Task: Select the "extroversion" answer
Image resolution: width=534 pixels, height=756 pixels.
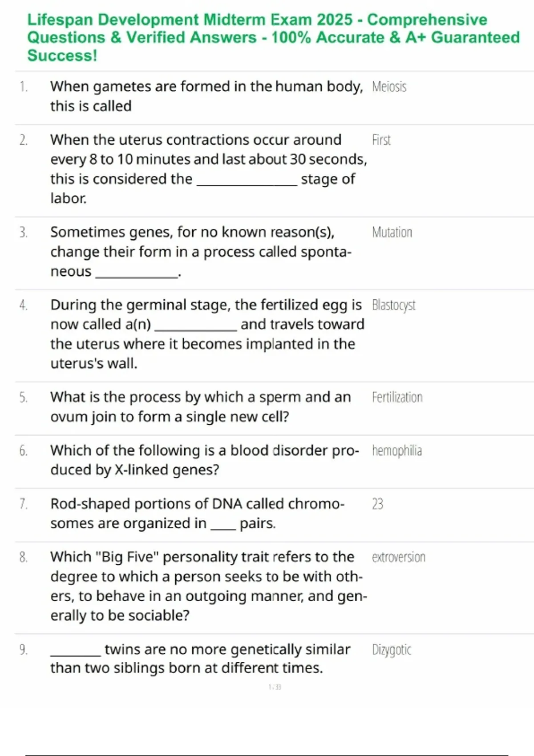Action: click(398, 558)
